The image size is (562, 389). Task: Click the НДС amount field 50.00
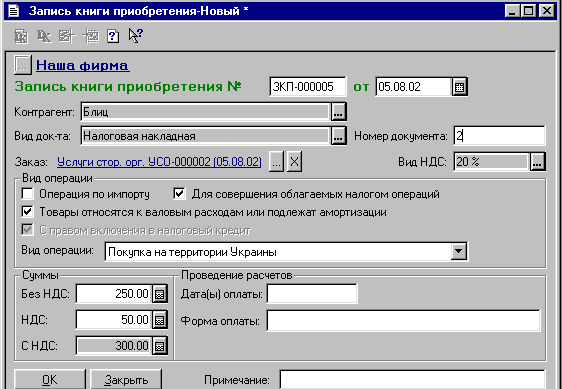click(x=114, y=320)
